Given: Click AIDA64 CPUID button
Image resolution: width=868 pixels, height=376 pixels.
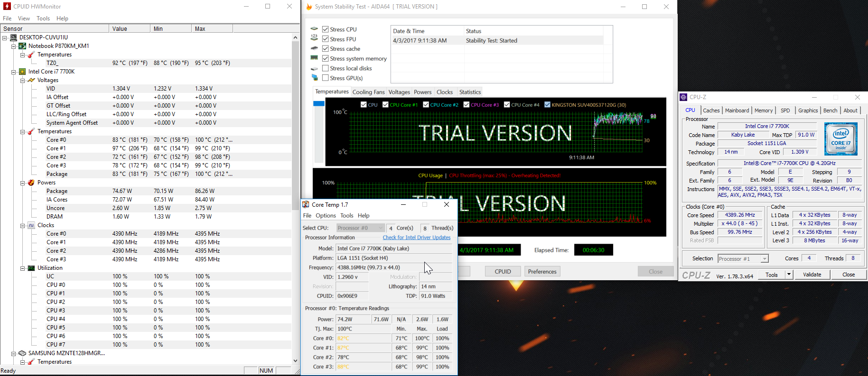Looking at the screenshot, I should pyautogui.click(x=503, y=272).
